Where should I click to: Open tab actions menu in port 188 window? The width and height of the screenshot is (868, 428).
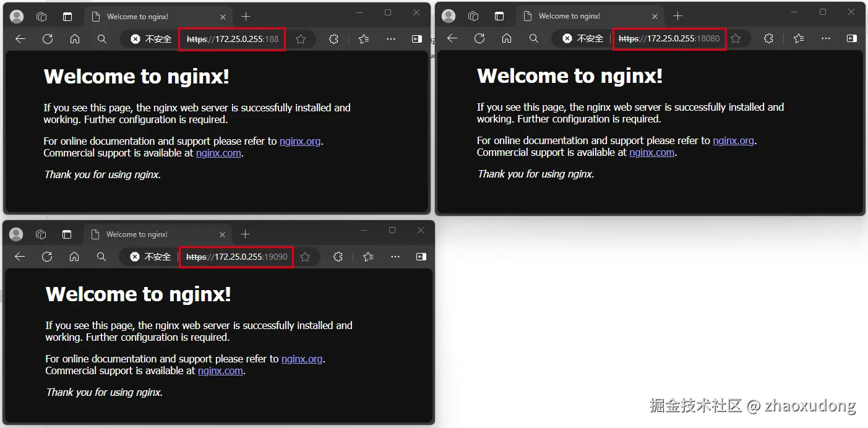click(67, 17)
